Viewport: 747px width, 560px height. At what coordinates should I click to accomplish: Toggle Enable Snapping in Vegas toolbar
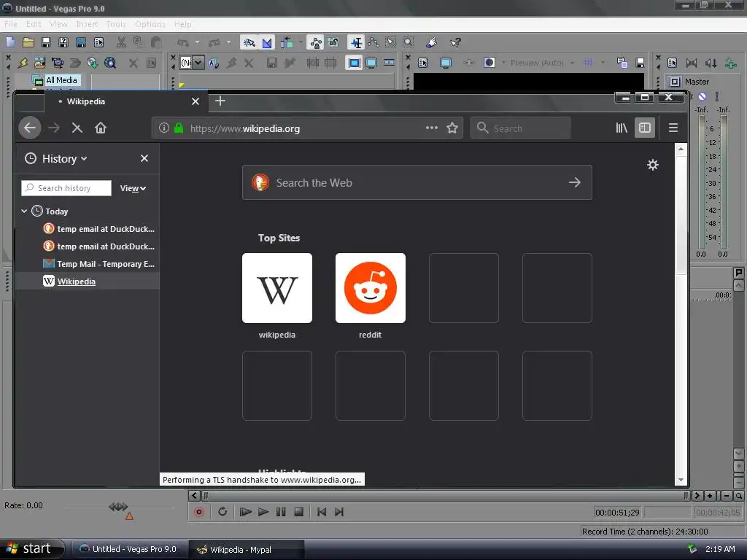click(249, 42)
